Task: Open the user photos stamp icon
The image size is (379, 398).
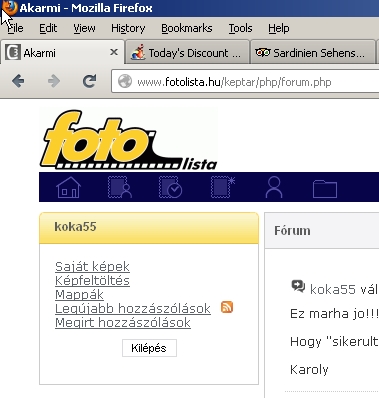Action: (x=120, y=187)
